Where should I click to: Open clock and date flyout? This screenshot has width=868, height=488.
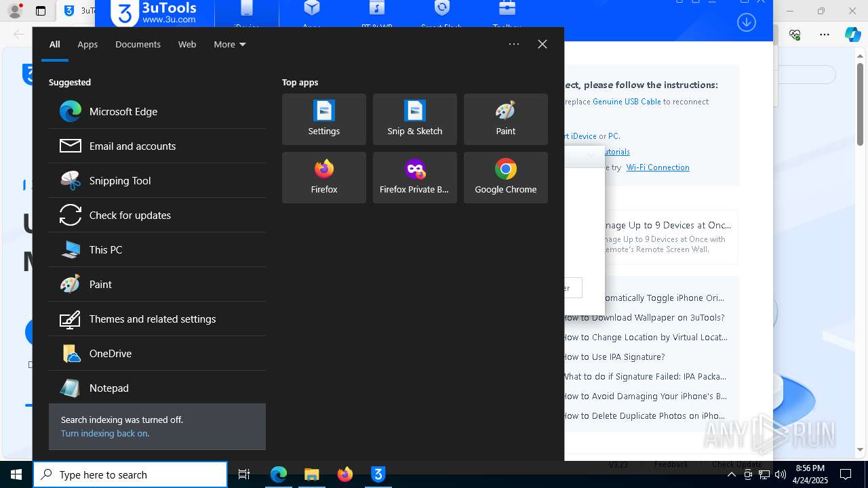click(x=810, y=474)
